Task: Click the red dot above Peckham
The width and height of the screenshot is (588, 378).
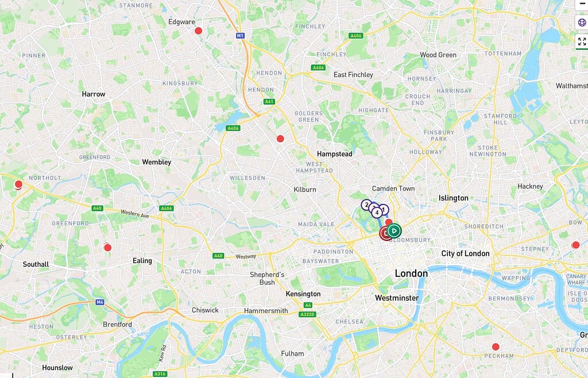Action: [x=496, y=347]
